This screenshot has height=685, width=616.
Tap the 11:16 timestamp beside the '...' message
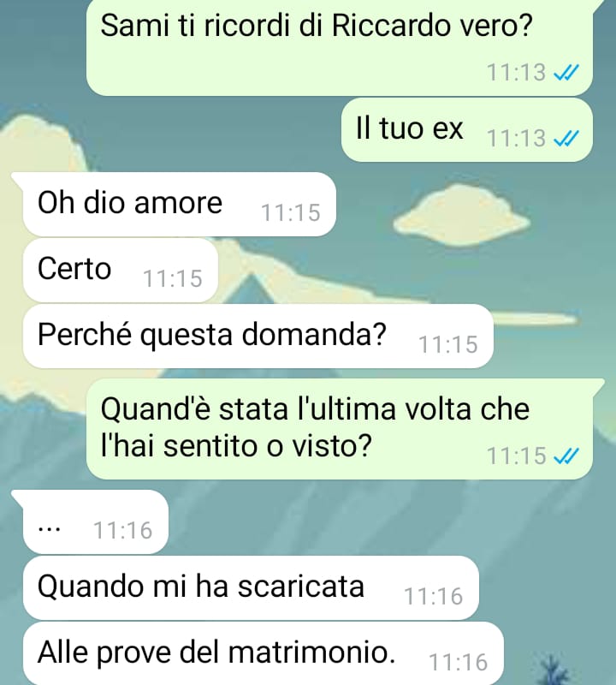click(122, 531)
